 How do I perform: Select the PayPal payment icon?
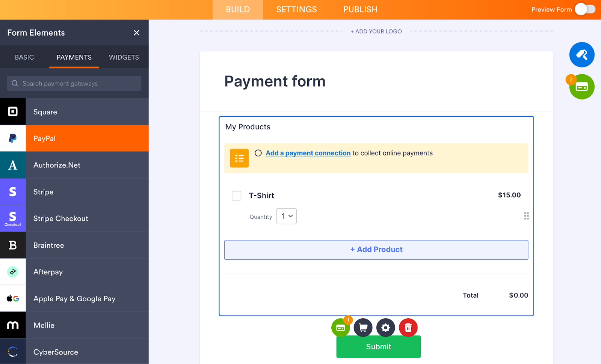pyautogui.click(x=13, y=138)
